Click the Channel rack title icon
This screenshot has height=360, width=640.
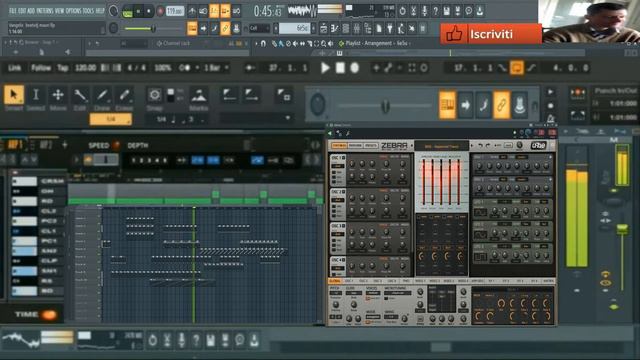[159, 43]
